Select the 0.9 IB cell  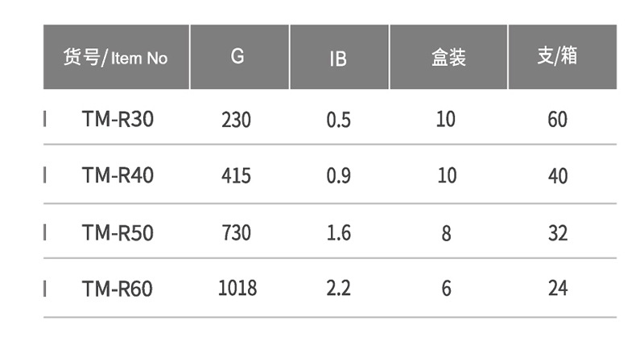(x=339, y=175)
